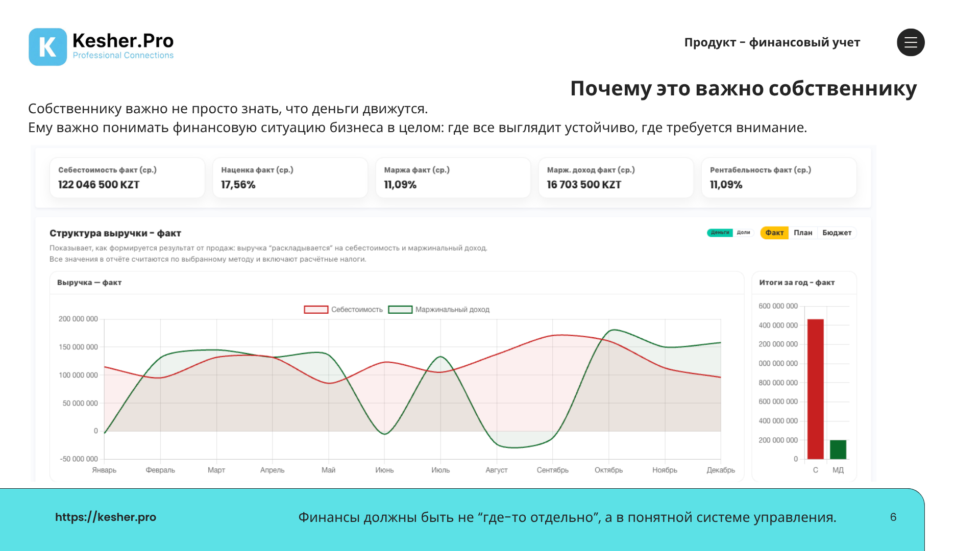Hide the Маржинальный доход legend series
This screenshot has width=980, height=551.
click(x=439, y=310)
